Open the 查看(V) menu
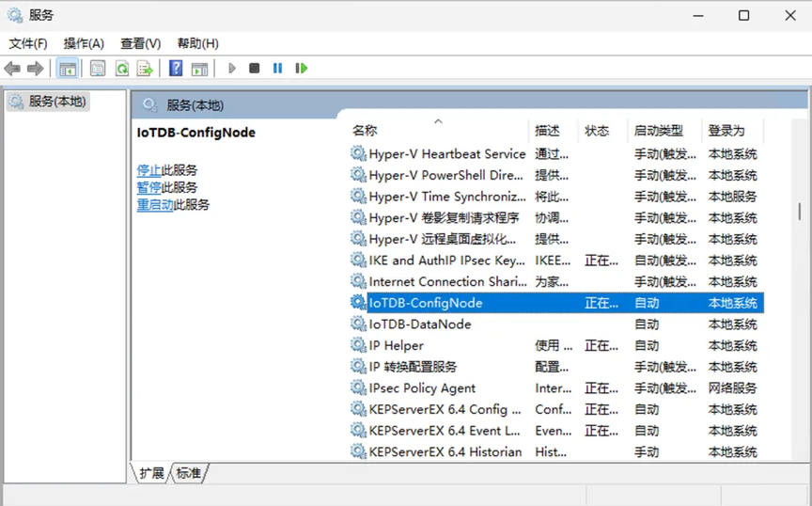Screen dimensions: 812x506 pyautogui.click(x=141, y=43)
